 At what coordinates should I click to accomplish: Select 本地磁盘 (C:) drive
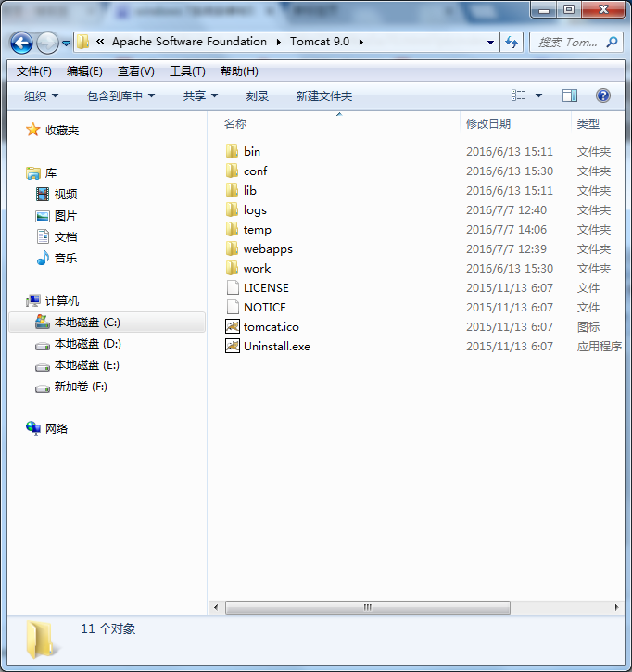pyautogui.click(x=107, y=323)
